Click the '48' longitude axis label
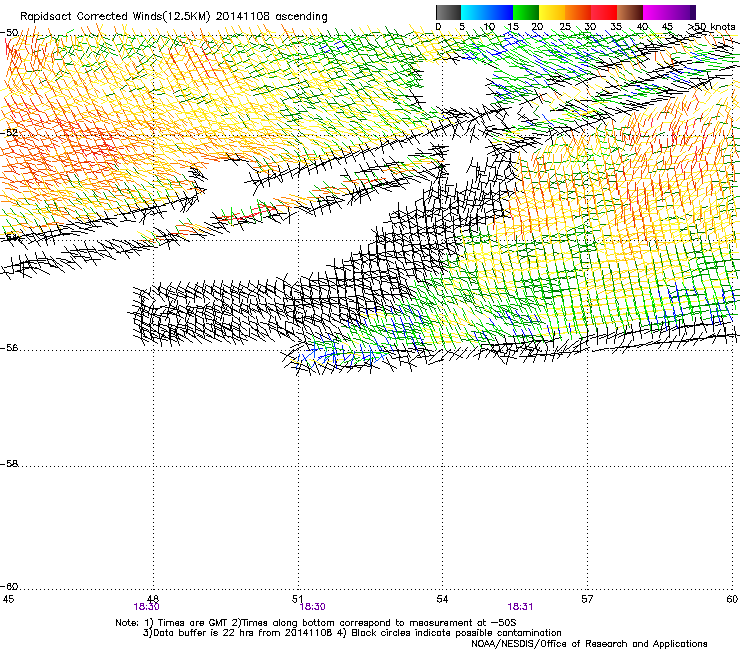The image size is (740, 650). [152, 599]
